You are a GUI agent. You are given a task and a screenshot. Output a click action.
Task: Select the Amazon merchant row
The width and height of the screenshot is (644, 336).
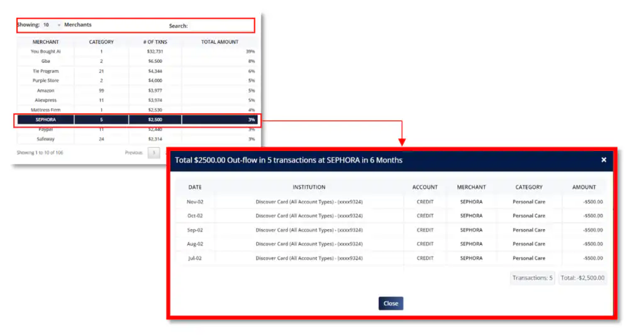[x=136, y=91]
